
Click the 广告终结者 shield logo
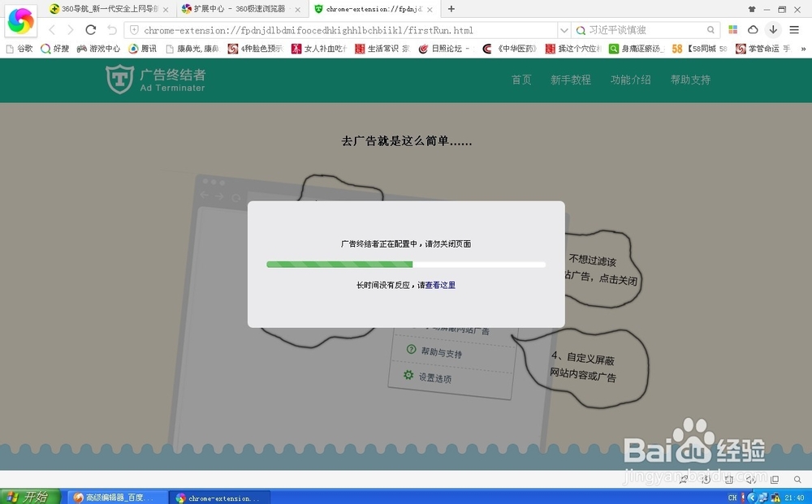(x=119, y=80)
